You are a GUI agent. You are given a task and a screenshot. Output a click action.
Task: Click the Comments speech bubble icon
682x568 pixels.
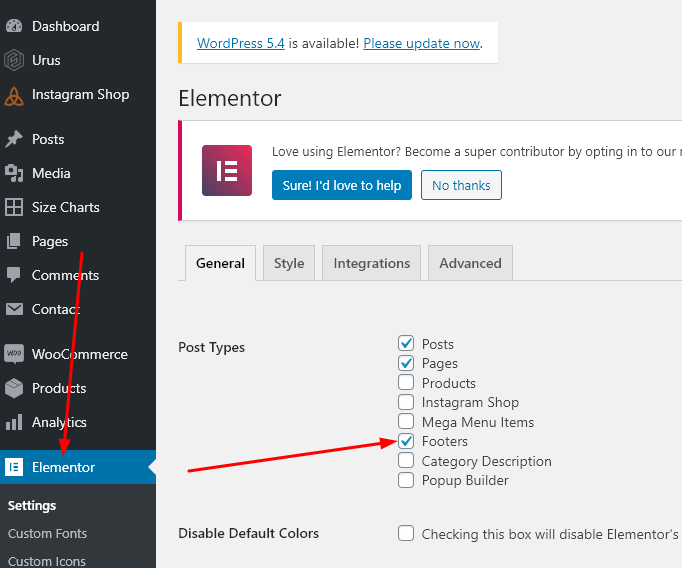click(14, 275)
